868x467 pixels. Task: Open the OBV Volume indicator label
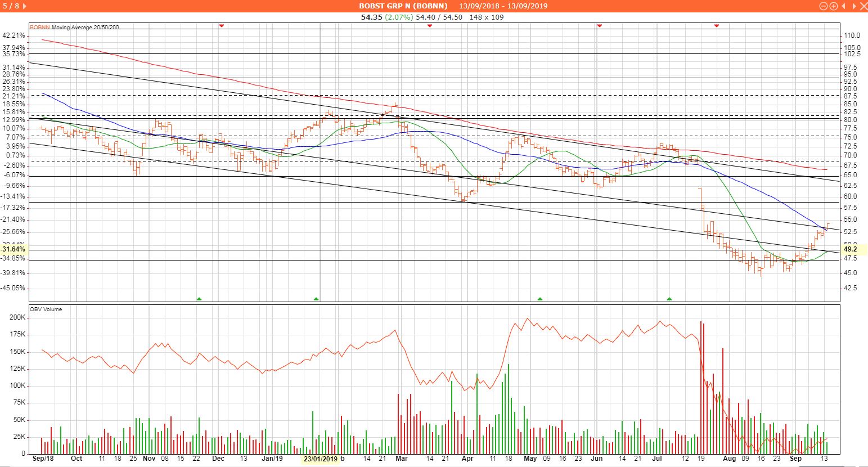pos(47,309)
